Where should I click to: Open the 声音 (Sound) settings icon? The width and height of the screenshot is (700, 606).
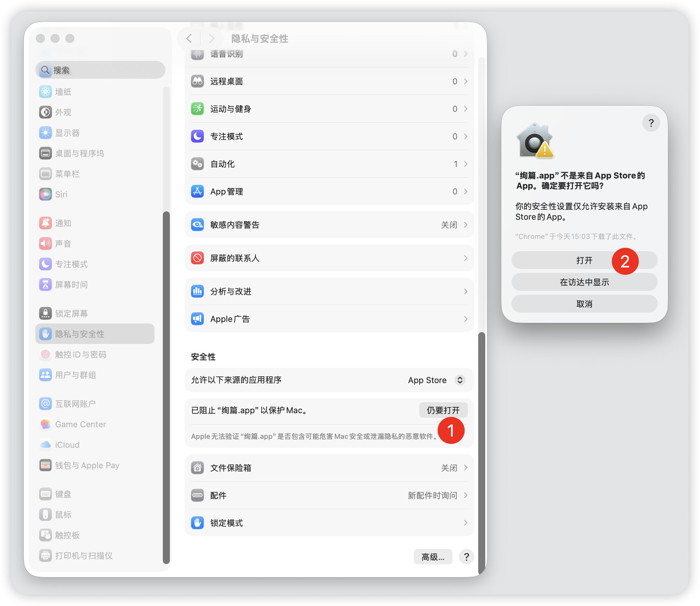pyautogui.click(x=46, y=243)
